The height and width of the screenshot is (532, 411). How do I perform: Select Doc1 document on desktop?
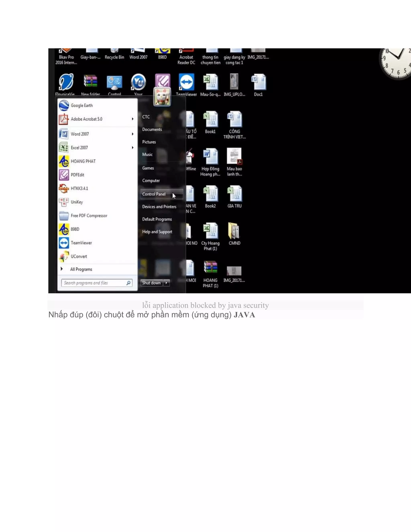(258, 85)
